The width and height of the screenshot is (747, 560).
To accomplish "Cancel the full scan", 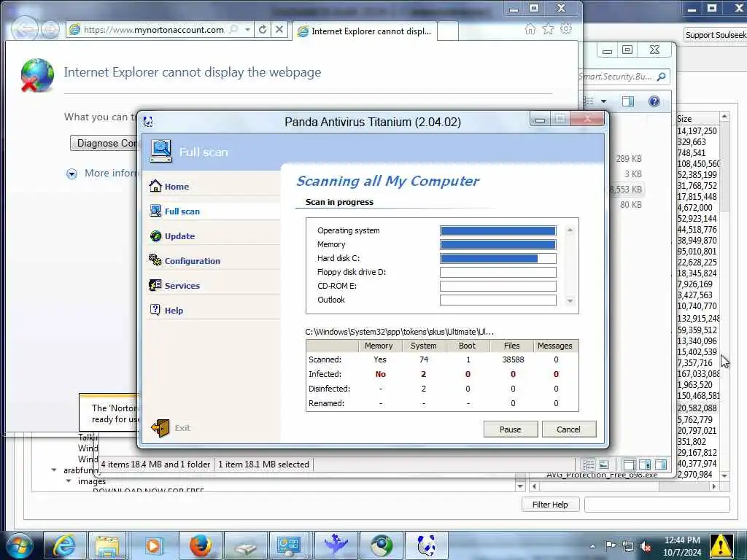I will click(x=568, y=429).
